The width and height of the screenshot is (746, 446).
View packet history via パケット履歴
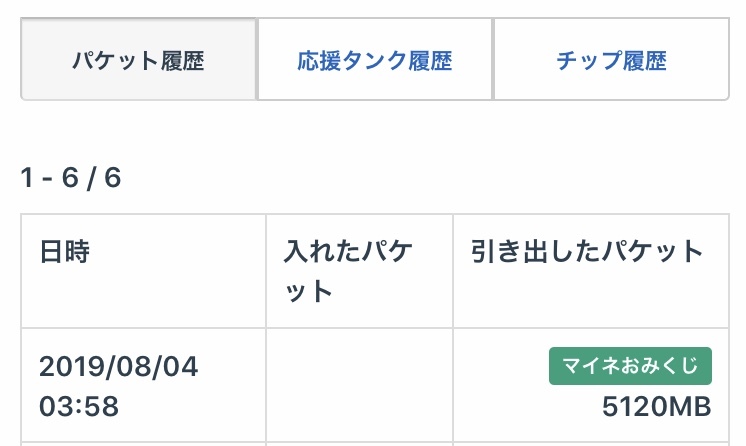coord(138,61)
